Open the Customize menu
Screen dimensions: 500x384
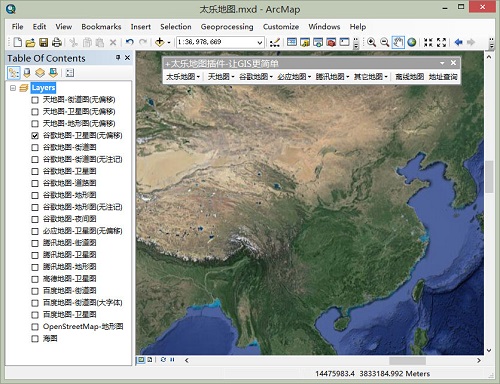click(x=281, y=27)
